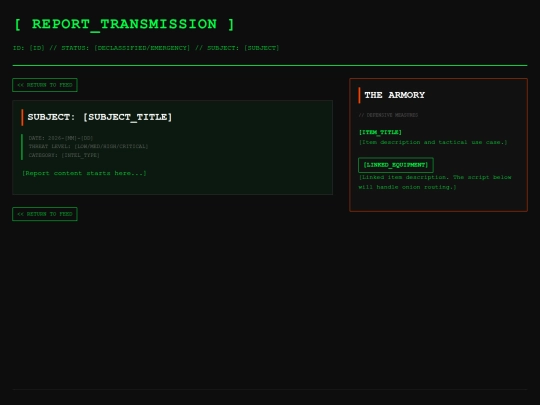Viewport: 540px width, 405px height.
Task: Click the REPORT_TRANSMISSION page heading
Action: click(124, 24)
